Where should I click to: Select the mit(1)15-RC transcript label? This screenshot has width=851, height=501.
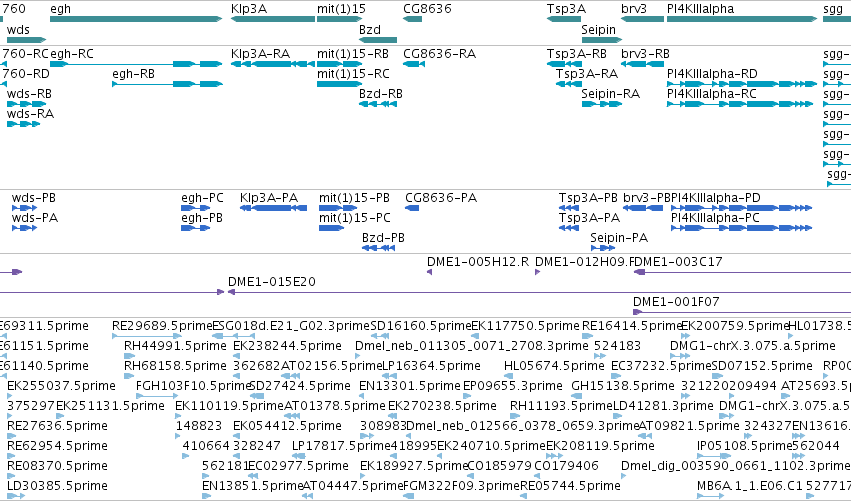point(353,73)
